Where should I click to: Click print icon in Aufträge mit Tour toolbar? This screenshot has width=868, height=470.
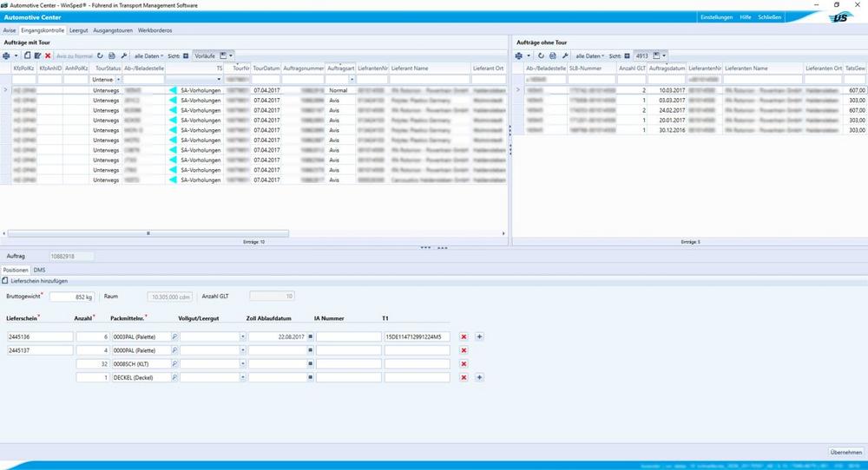pos(112,55)
